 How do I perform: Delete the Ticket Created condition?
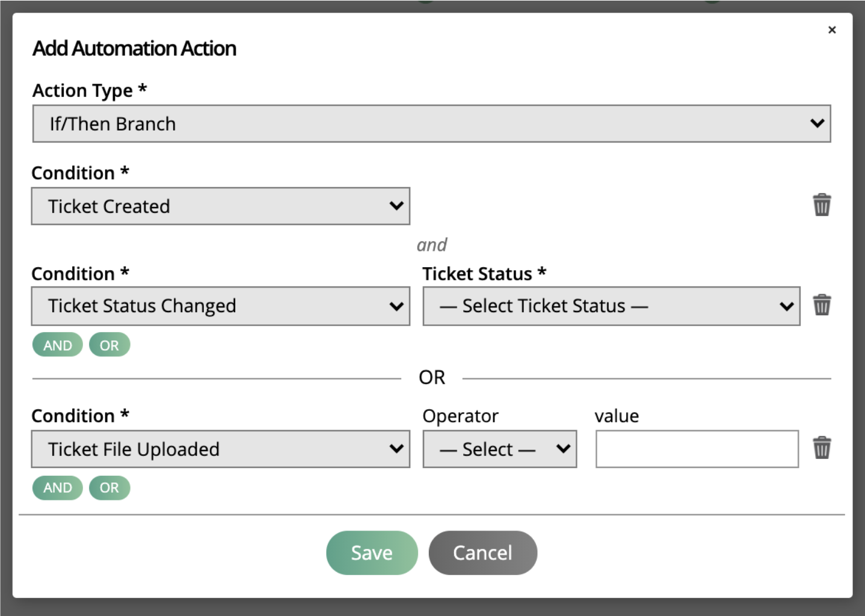[x=822, y=205]
